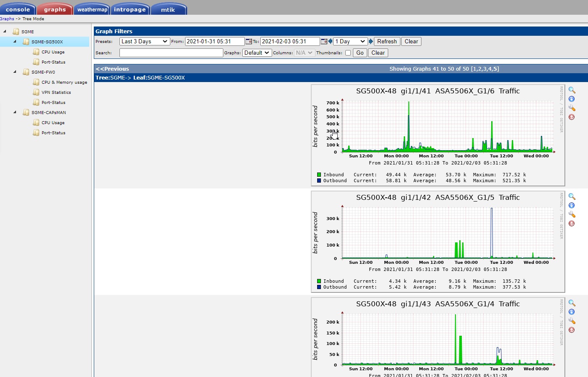Viewport: 588px width, 377px height.
Task: Click CPU Usage folder icon under SGME-SG500X
Action: tap(36, 52)
